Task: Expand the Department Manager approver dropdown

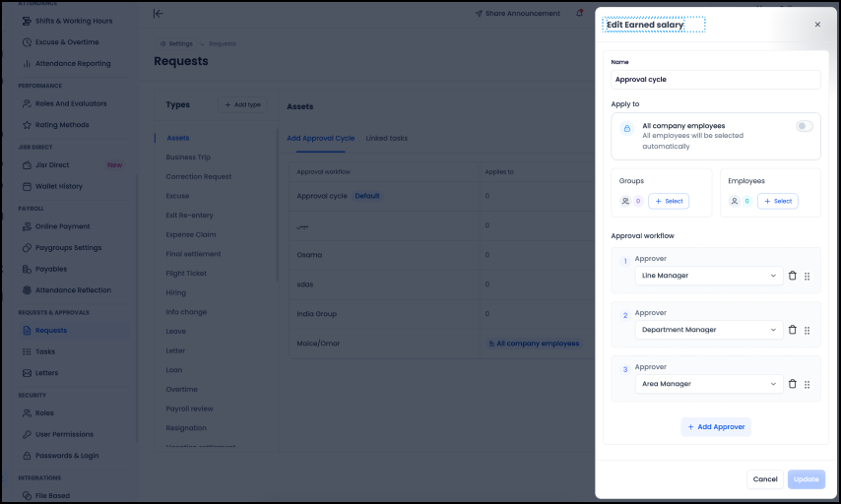Action: point(708,330)
